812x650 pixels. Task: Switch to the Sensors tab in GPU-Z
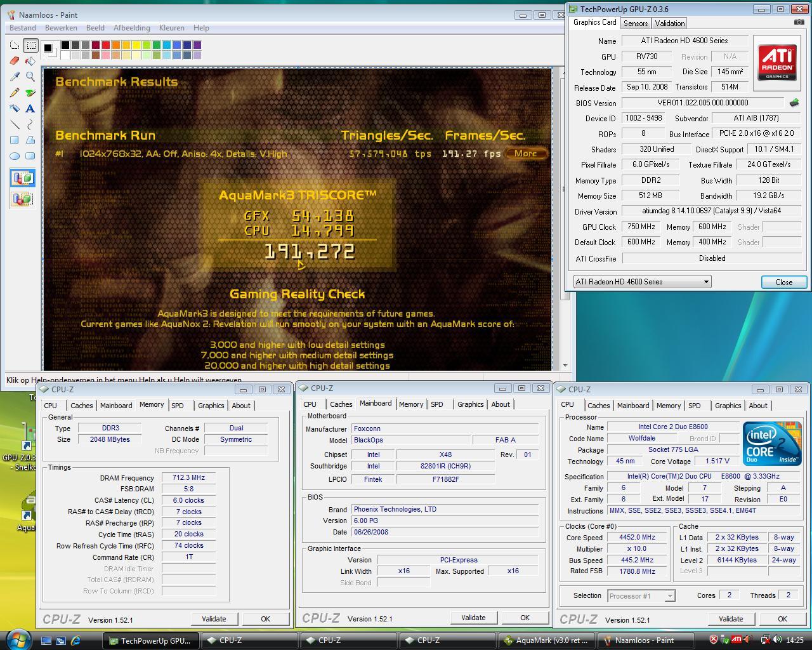pos(636,23)
